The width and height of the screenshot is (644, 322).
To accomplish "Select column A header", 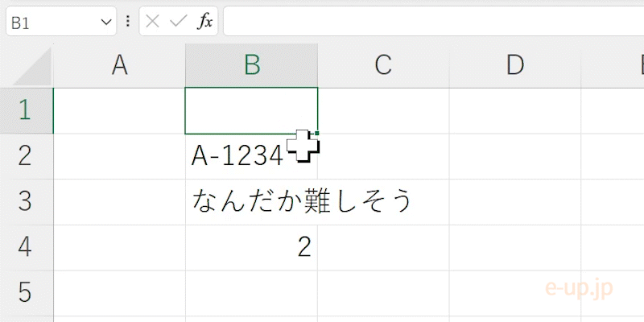I will (x=119, y=66).
